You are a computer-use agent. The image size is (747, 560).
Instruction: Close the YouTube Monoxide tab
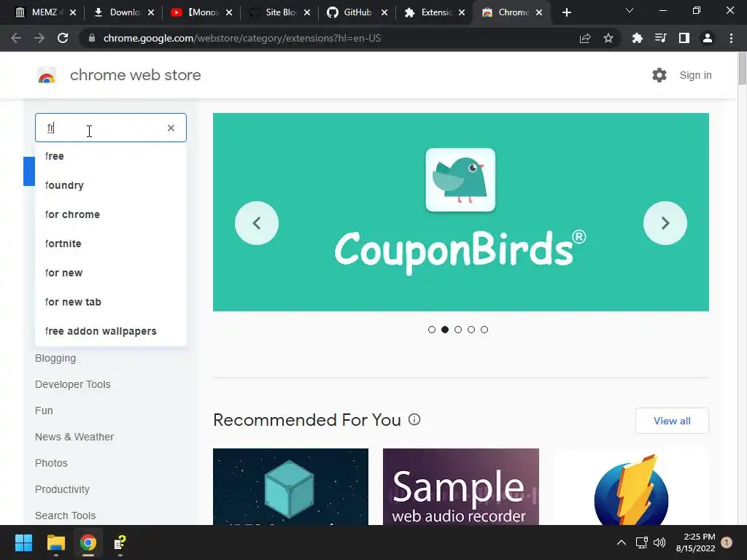tap(229, 12)
